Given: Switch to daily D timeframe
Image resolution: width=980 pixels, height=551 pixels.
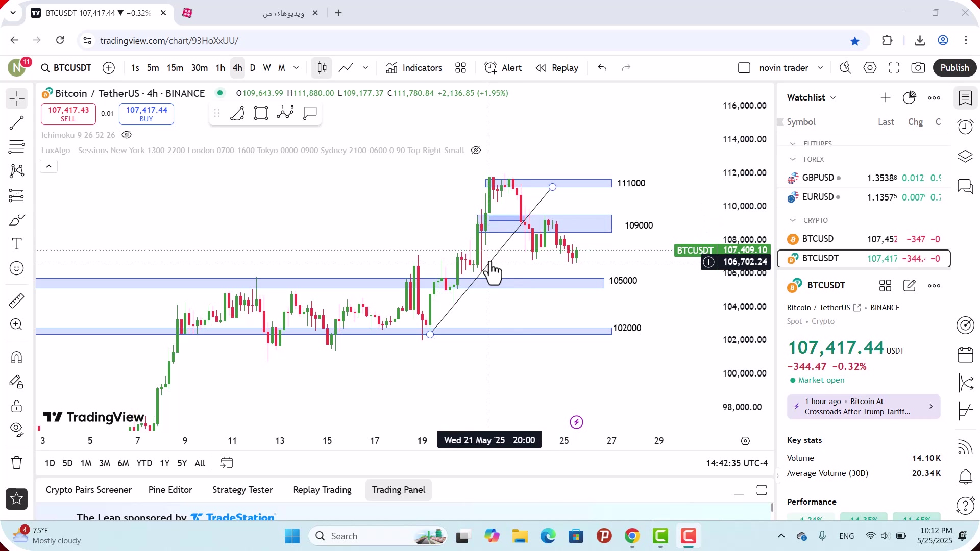Looking at the screenshot, I should tap(253, 68).
